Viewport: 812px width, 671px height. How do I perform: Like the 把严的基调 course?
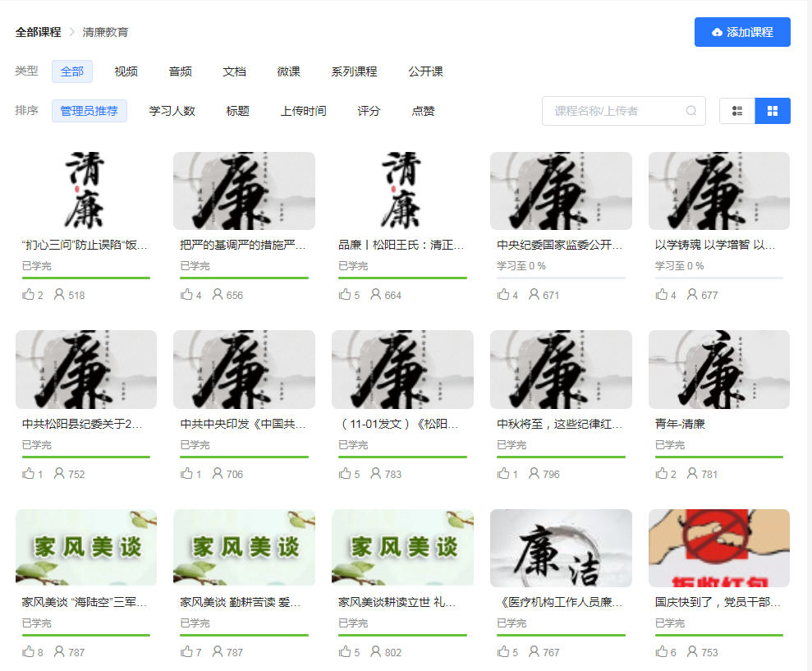[x=186, y=294]
